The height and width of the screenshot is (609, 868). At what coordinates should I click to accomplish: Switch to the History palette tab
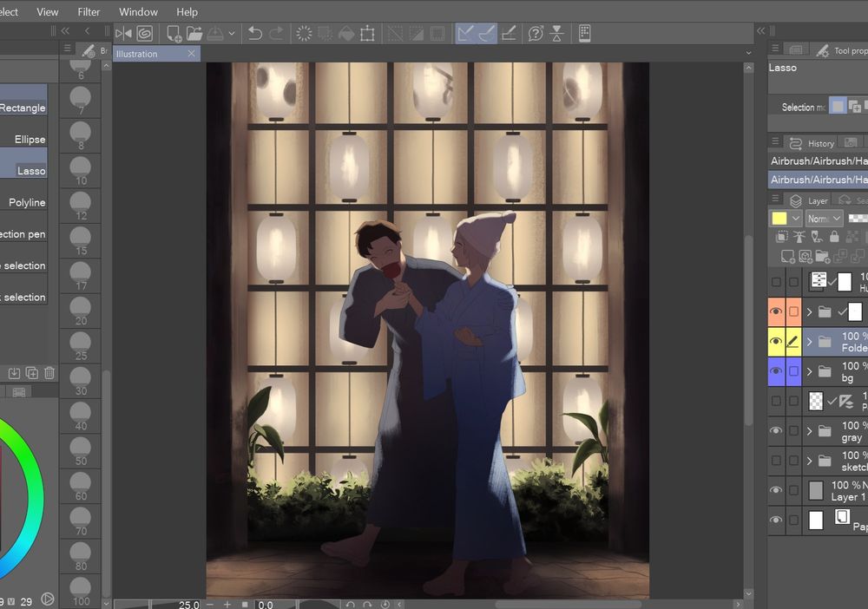812,143
